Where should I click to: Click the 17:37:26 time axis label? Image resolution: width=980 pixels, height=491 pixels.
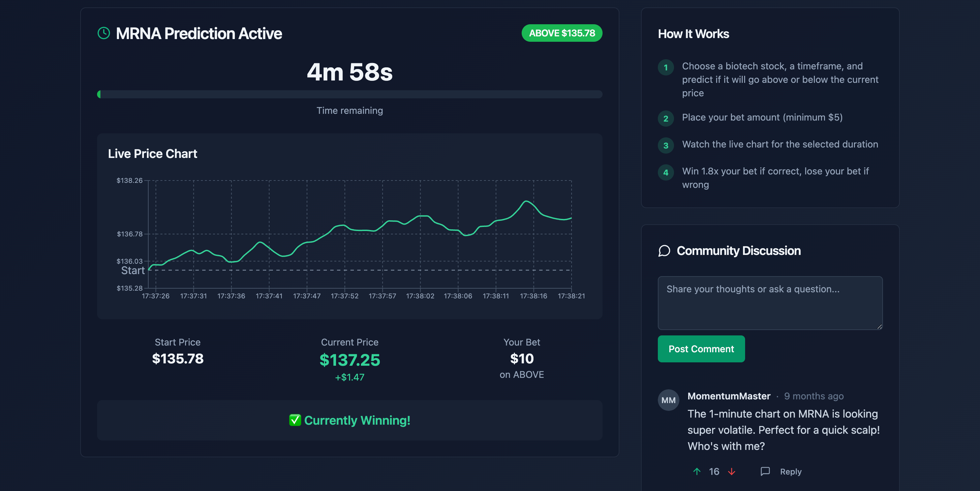click(156, 296)
